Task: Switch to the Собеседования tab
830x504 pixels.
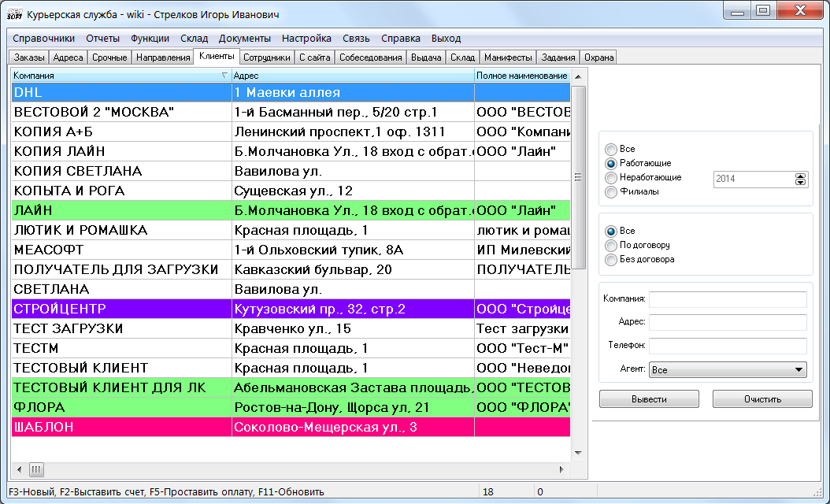Action: 371,57
